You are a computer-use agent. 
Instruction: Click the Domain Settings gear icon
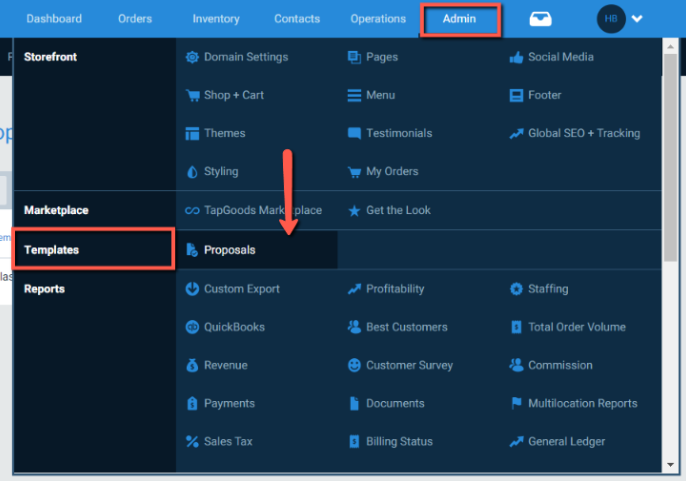[192, 57]
